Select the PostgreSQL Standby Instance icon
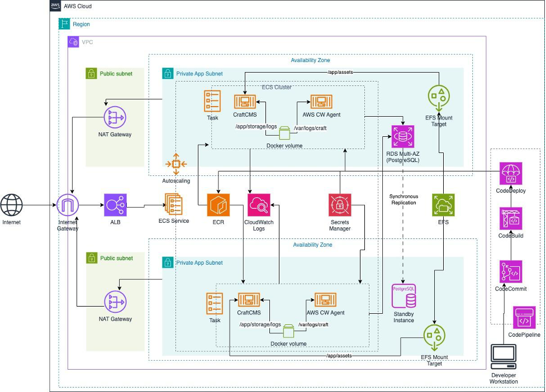Screen dimensions: 546x392 [403, 295]
